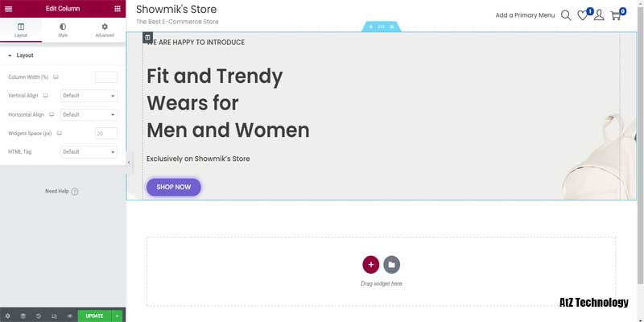644x322 pixels.
Task: Toggle responsive mode in footer bar
Action: pos(54,316)
